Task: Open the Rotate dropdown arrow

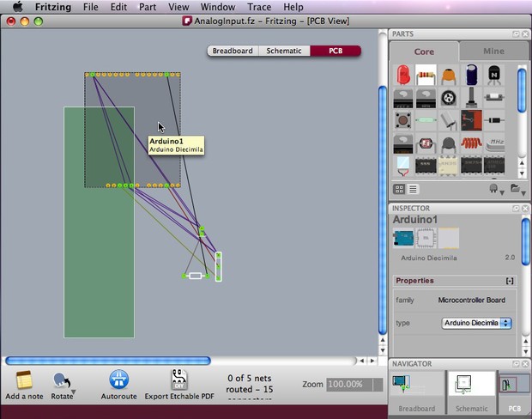Action: point(73,392)
